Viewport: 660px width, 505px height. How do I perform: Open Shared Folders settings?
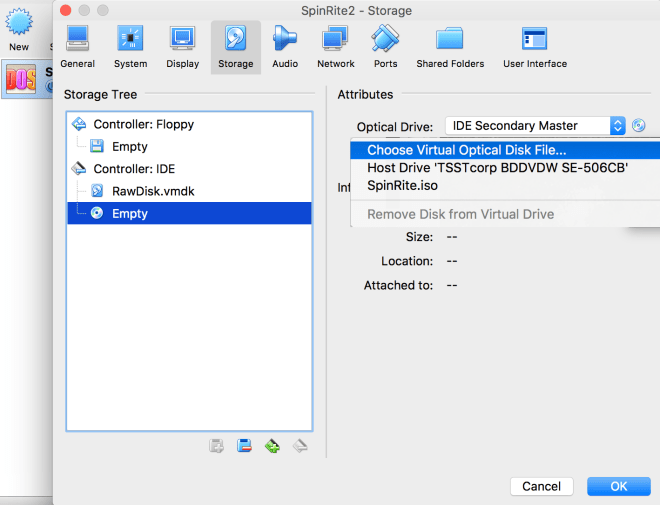point(450,47)
